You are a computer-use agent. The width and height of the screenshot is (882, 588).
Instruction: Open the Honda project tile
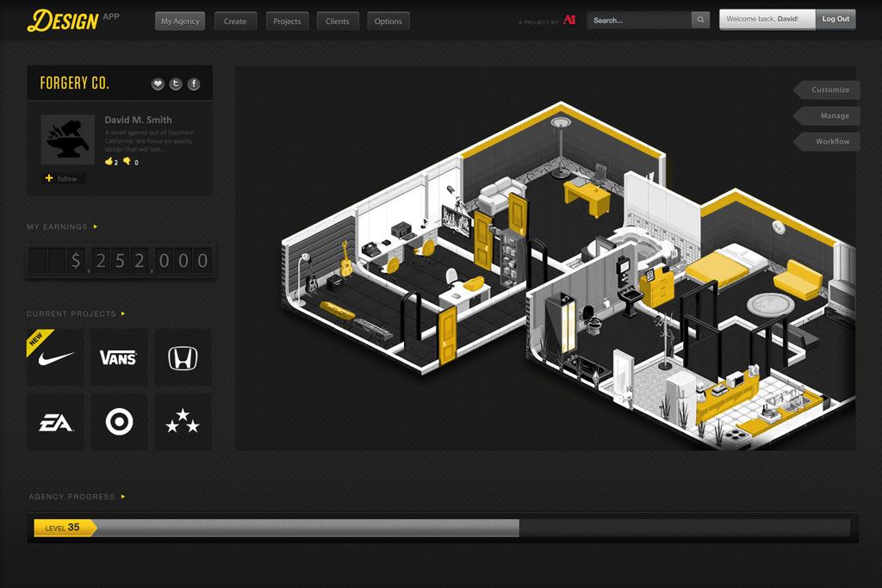(183, 357)
